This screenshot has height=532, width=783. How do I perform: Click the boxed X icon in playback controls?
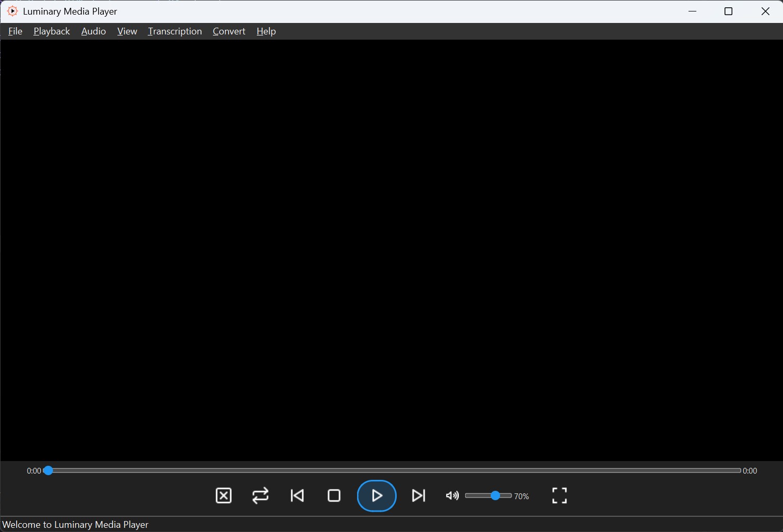click(223, 495)
